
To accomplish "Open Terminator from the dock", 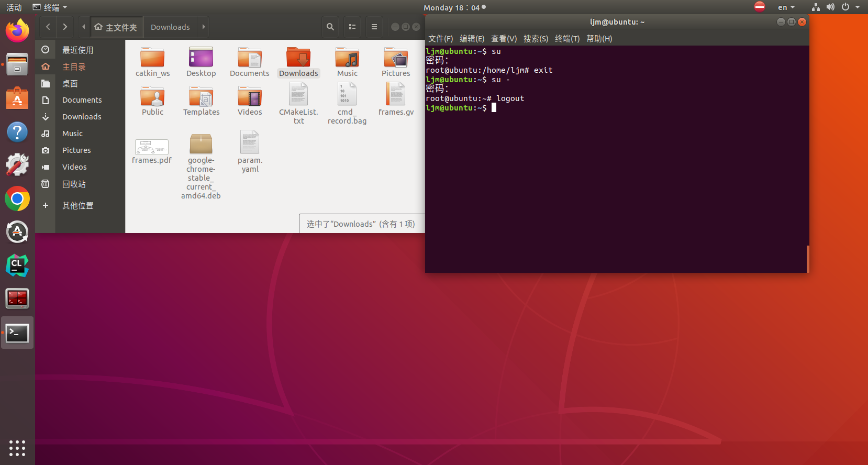I will tap(17, 299).
